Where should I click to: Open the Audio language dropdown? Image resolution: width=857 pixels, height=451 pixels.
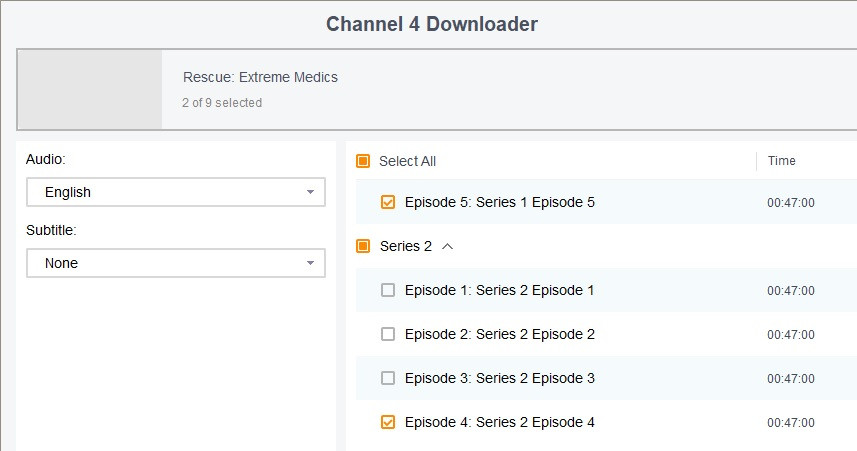pos(176,192)
